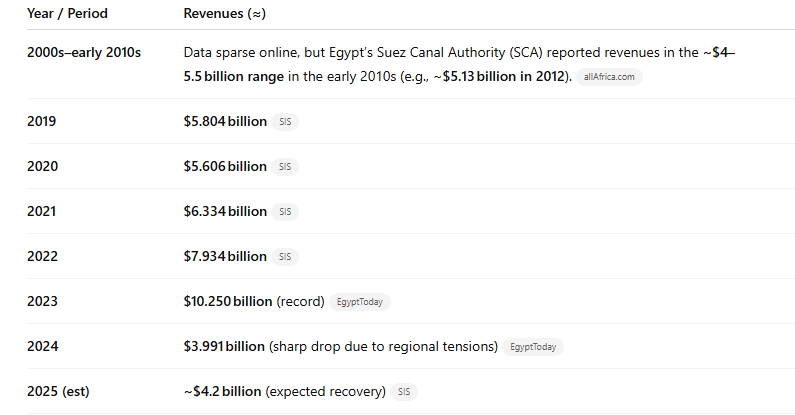This screenshot has height=415, width=795.
Task: Open the SIS source chip for 2019
Action: click(285, 122)
